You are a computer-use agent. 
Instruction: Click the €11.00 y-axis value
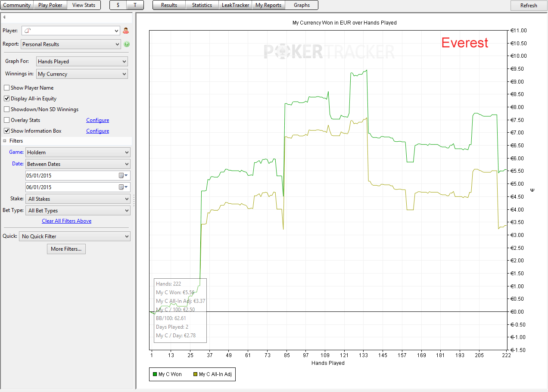point(519,31)
